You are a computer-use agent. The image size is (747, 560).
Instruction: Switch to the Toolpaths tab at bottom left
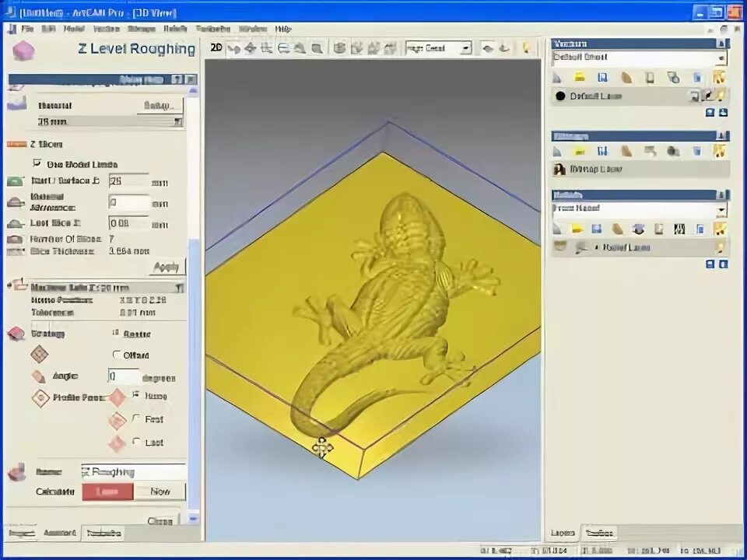(103, 534)
